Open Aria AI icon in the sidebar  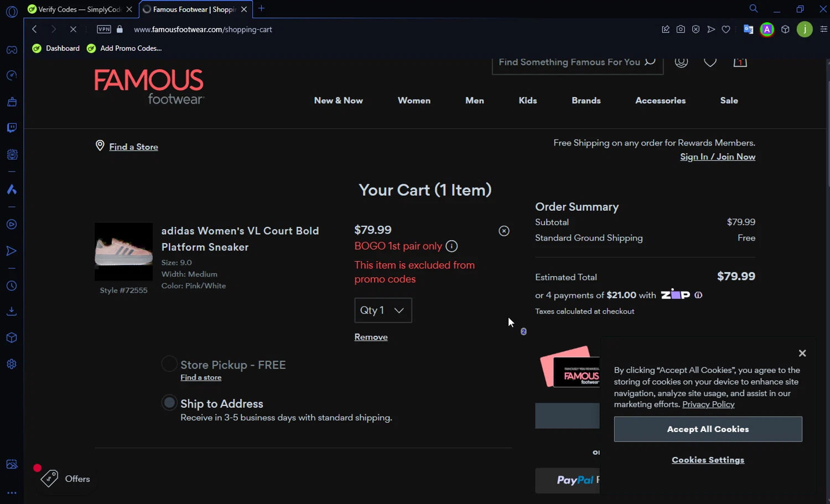[12, 190]
